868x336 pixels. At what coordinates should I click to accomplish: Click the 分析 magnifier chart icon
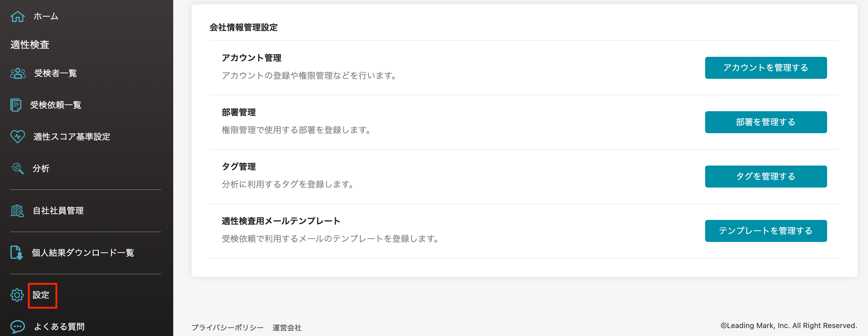[x=17, y=168]
